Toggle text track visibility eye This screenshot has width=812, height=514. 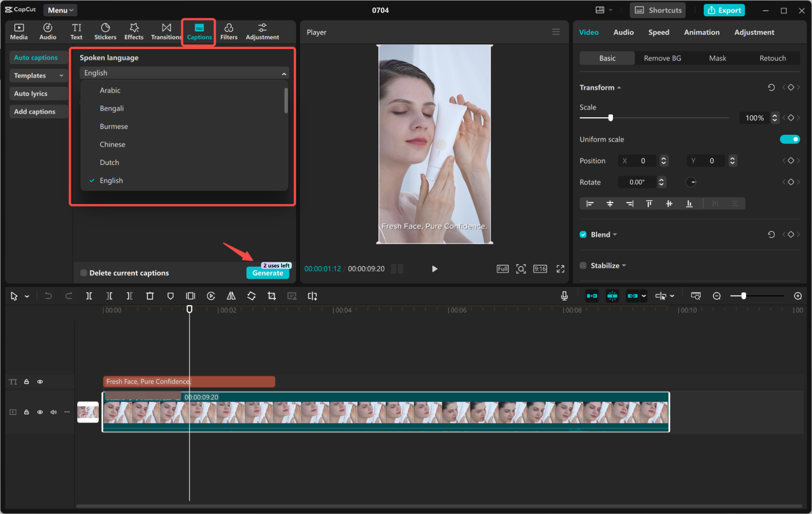tap(40, 382)
